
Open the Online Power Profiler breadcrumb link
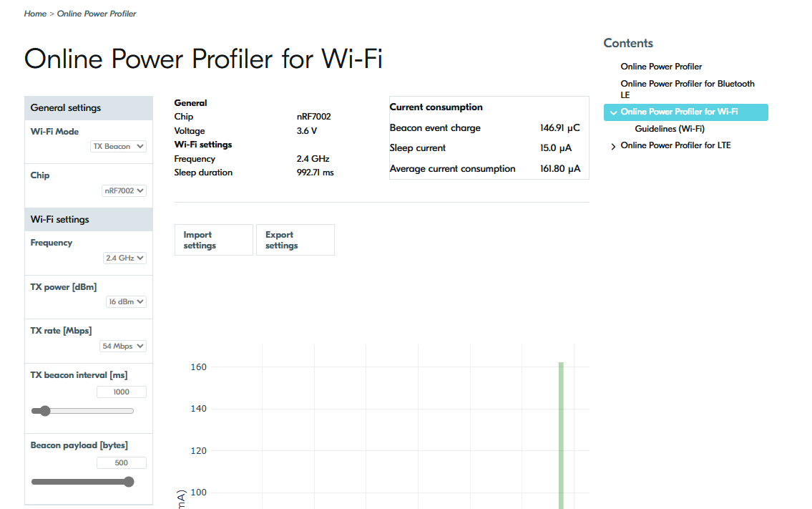coord(97,13)
